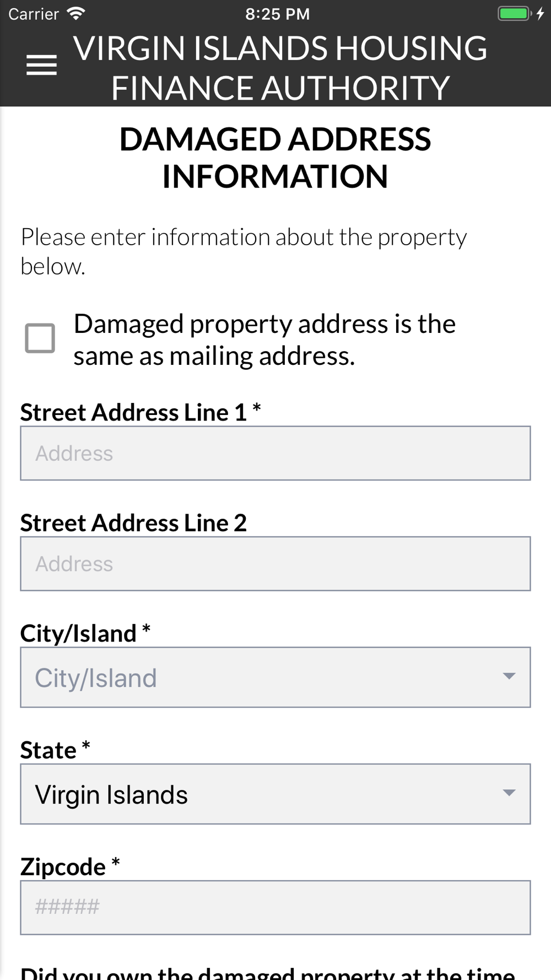The image size is (551, 980).
Task: Expand the City/Island dropdown arrow
Action: [x=509, y=676]
